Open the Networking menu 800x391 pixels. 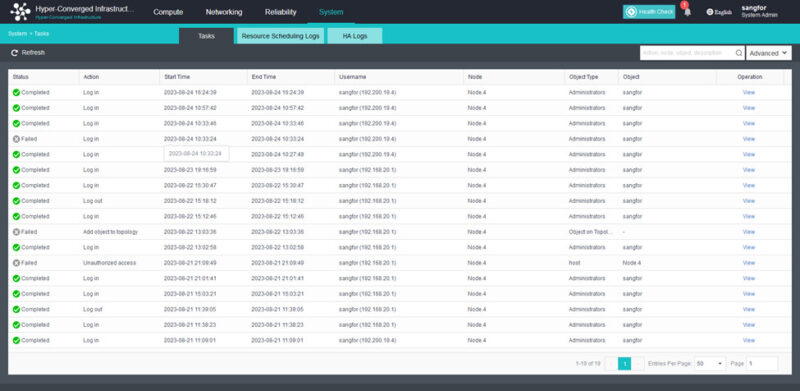coord(224,12)
